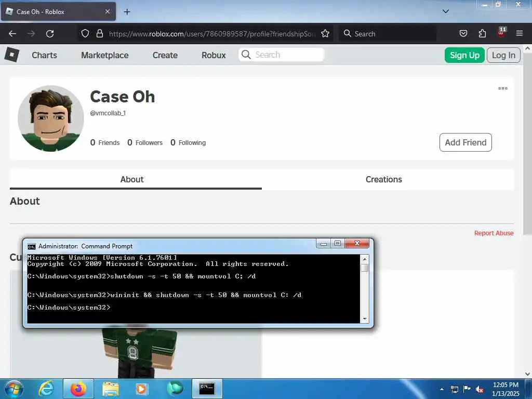This screenshot has height=399, width=532.
Task: Show hidden tray icons arrow
Action: point(442,389)
